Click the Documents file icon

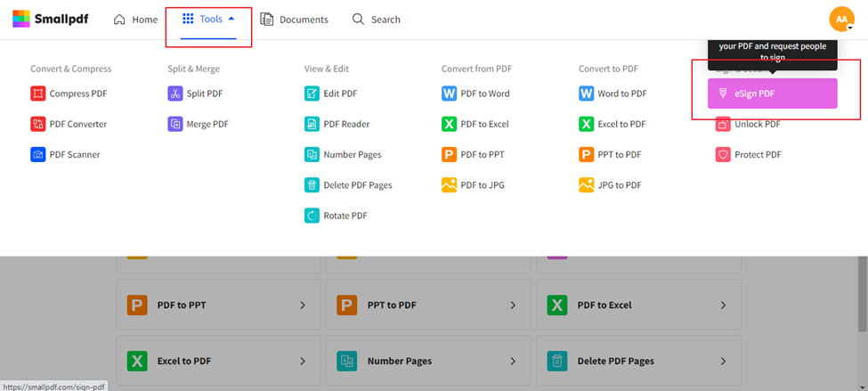point(267,20)
